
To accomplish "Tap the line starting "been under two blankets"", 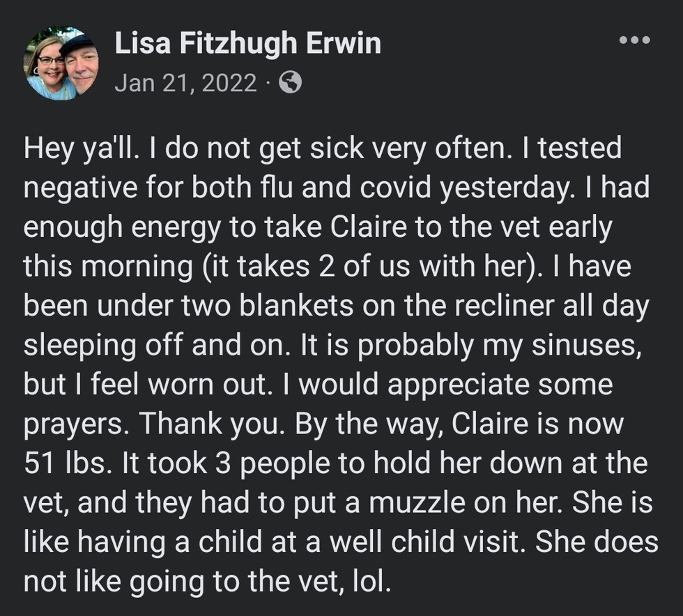I will 336,306.
